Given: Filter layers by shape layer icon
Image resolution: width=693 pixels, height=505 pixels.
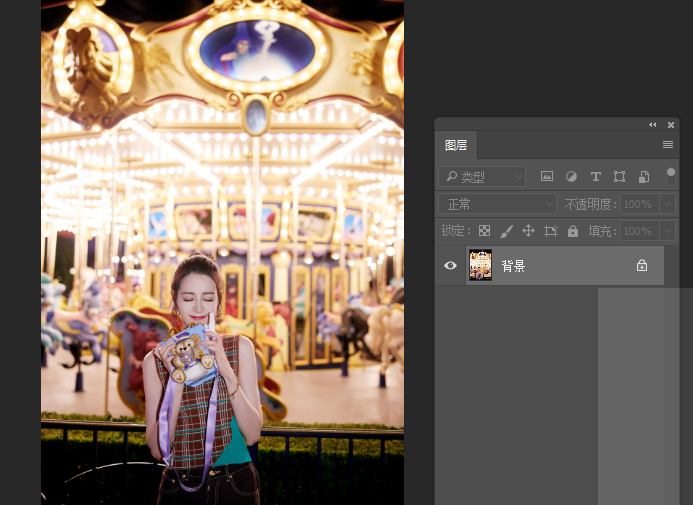Looking at the screenshot, I should (x=620, y=176).
